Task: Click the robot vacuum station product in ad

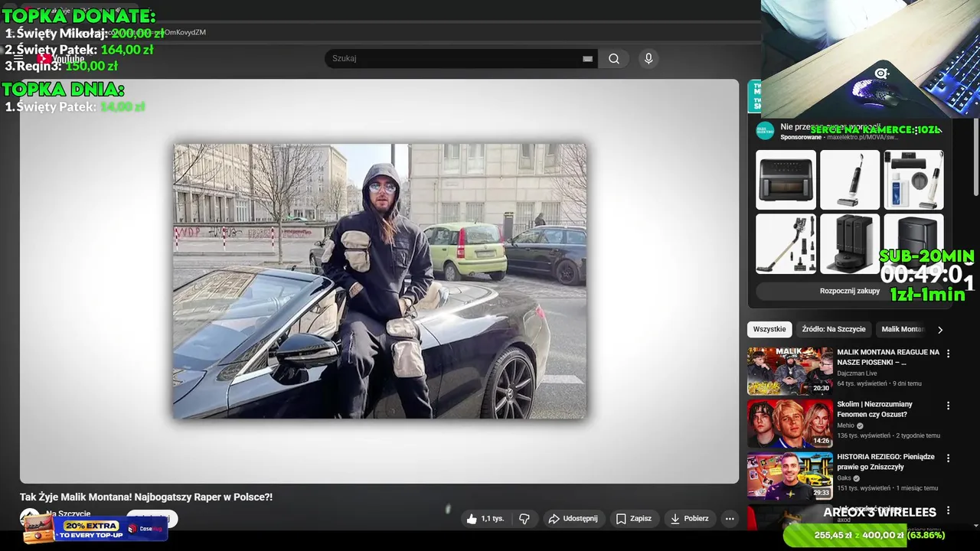Action: pyautogui.click(x=850, y=243)
